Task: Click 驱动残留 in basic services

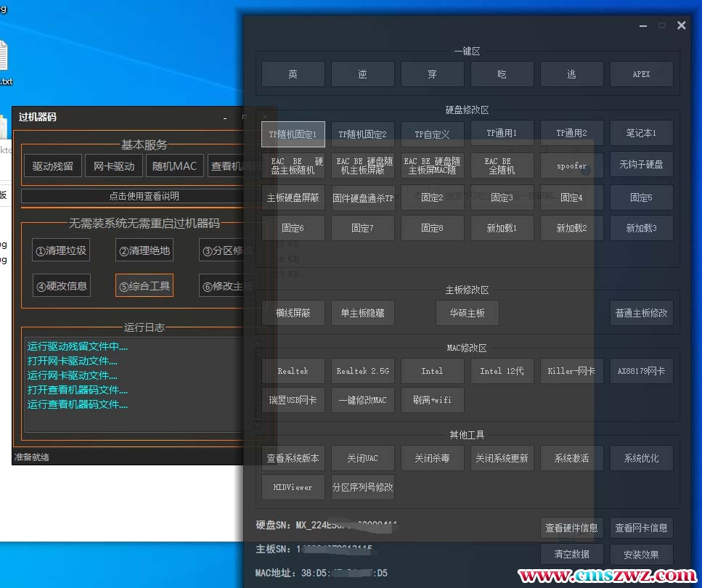Action: click(x=52, y=166)
